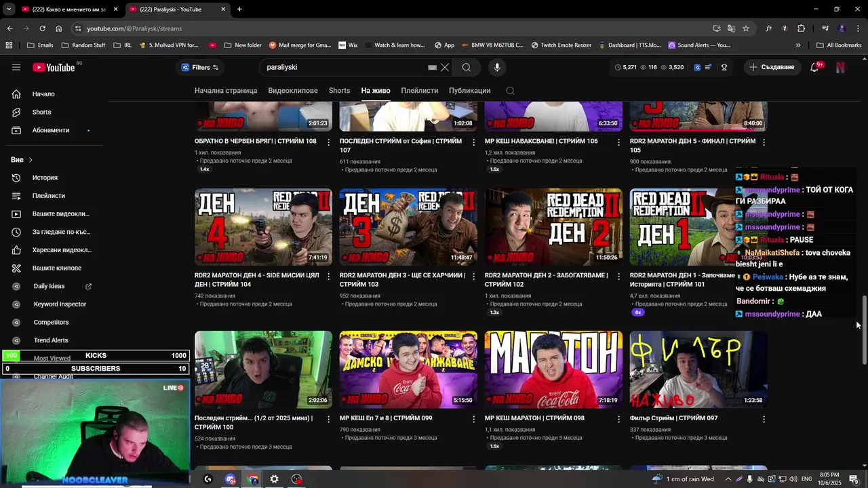Image resolution: width=868 pixels, height=488 pixels.
Task: Open the YouTube hamburger guide menu
Action: (16, 67)
